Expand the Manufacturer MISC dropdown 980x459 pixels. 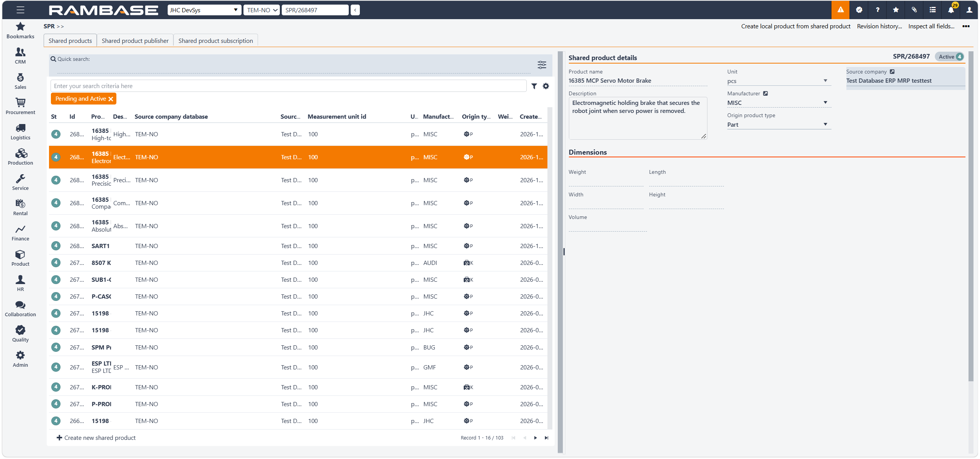(825, 103)
